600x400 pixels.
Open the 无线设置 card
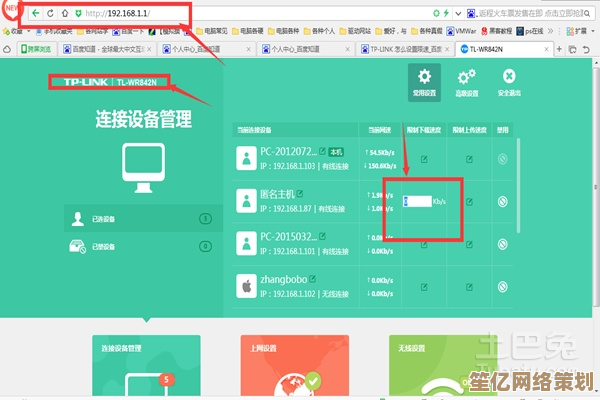[x=438, y=366]
